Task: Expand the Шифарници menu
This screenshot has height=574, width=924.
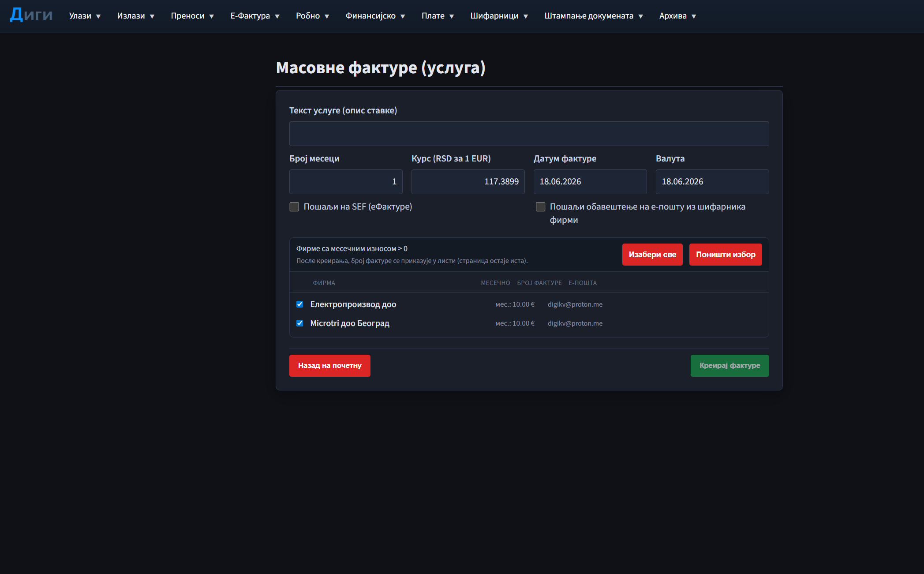Action: pyautogui.click(x=499, y=16)
